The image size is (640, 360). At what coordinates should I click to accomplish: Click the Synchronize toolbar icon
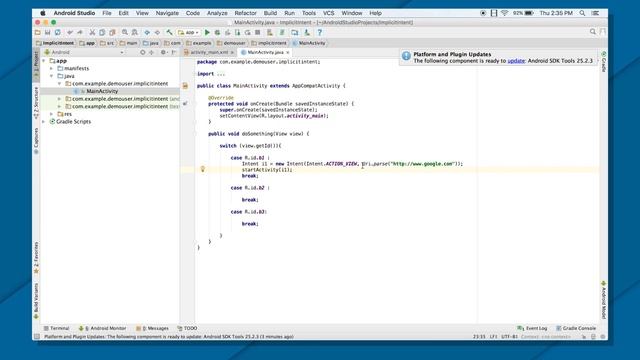click(58, 32)
